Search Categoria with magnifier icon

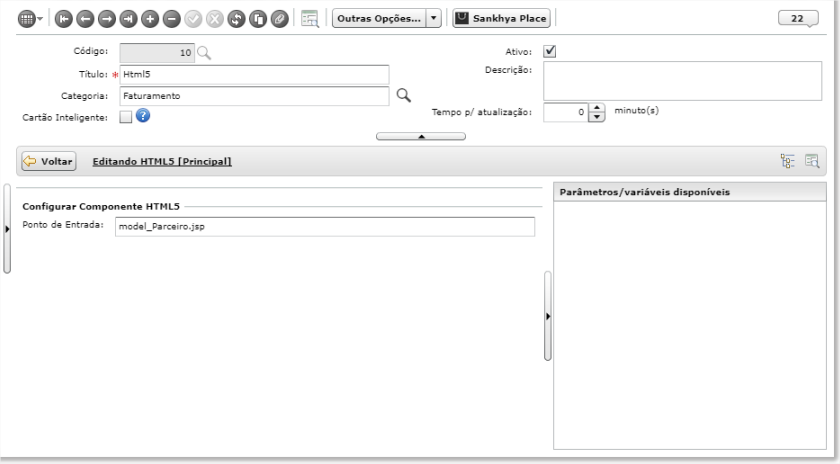[x=403, y=95]
